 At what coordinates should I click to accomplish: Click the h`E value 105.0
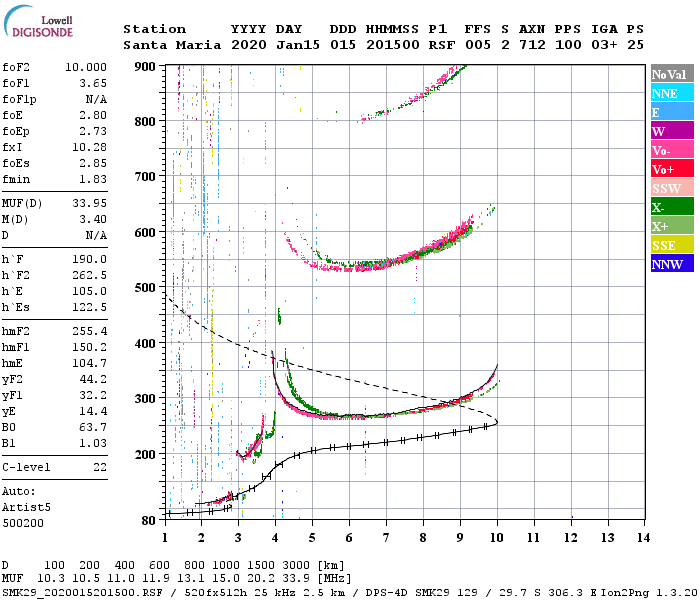tap(89, 292)
